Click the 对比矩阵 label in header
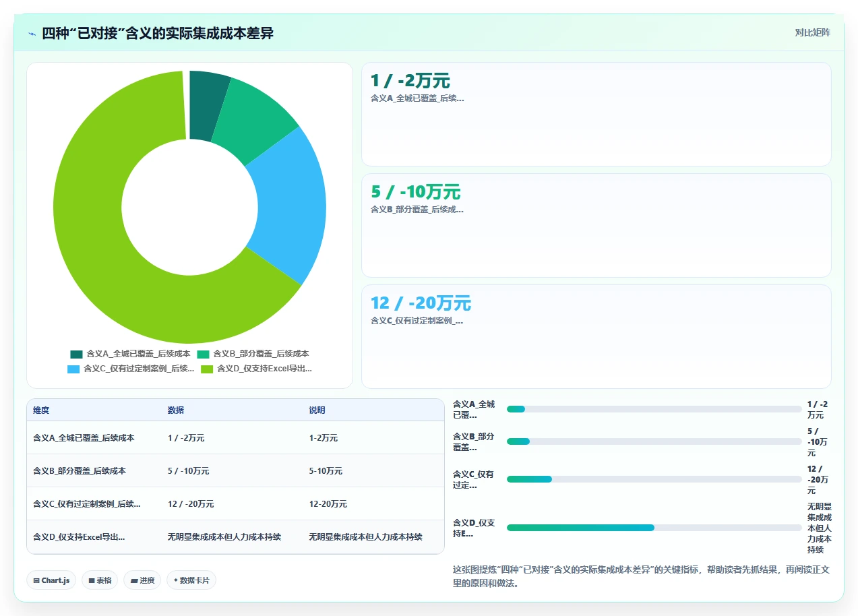Viewport: 858px width, 616px height. pyautogui.click(x=812, y=32)
